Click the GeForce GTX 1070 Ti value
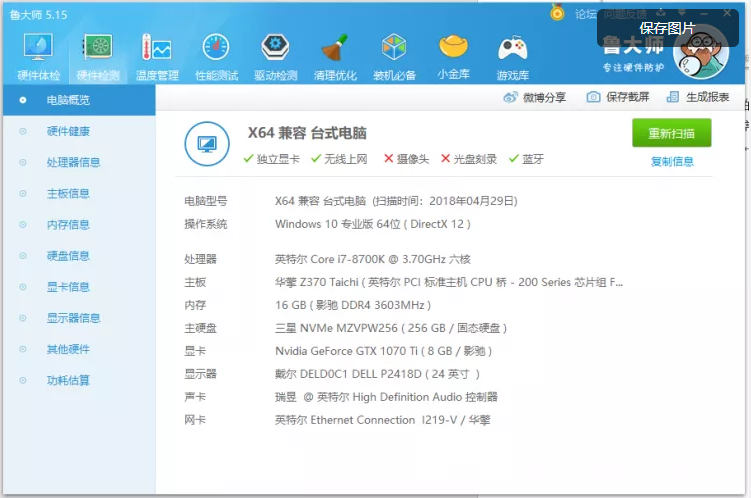This screenshot has height=498, width=751. [x=384, y=351]
